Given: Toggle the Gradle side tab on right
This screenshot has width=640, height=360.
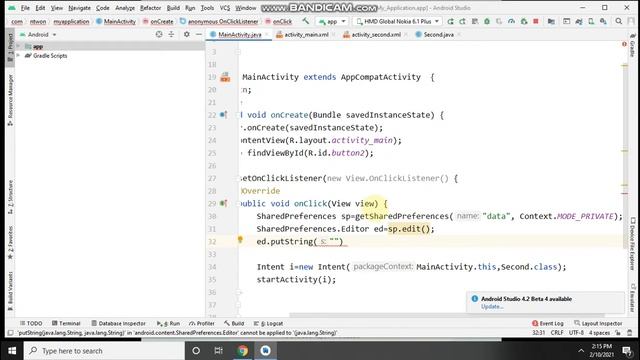Looking at the screenshot, I should click(632, 46).
